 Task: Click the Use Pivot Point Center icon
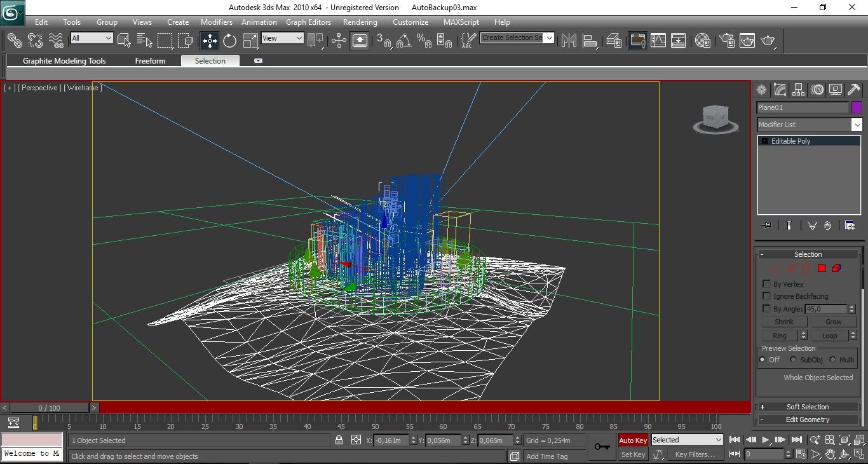[315, 41]
